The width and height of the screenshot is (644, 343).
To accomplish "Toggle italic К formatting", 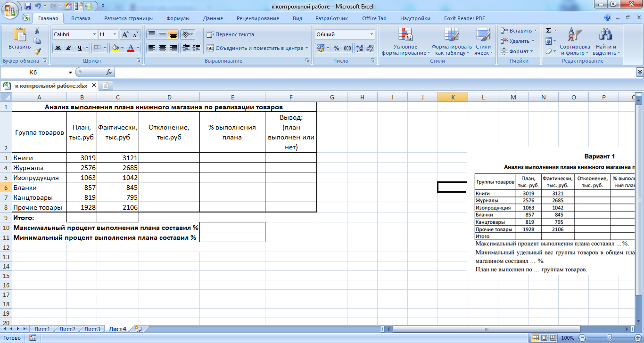I will [68, 48].
